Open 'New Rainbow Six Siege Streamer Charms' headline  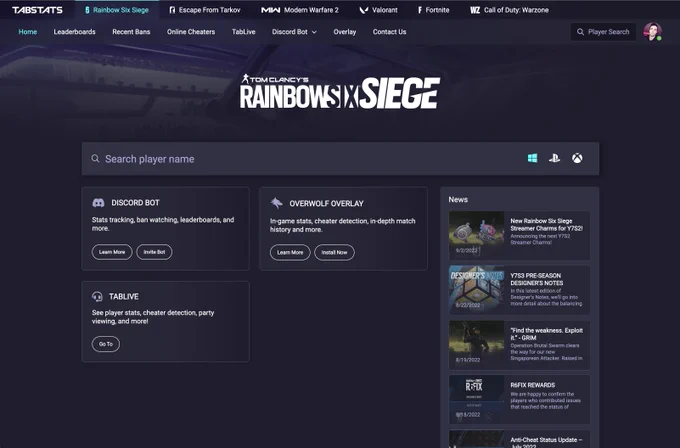(546, 225)
